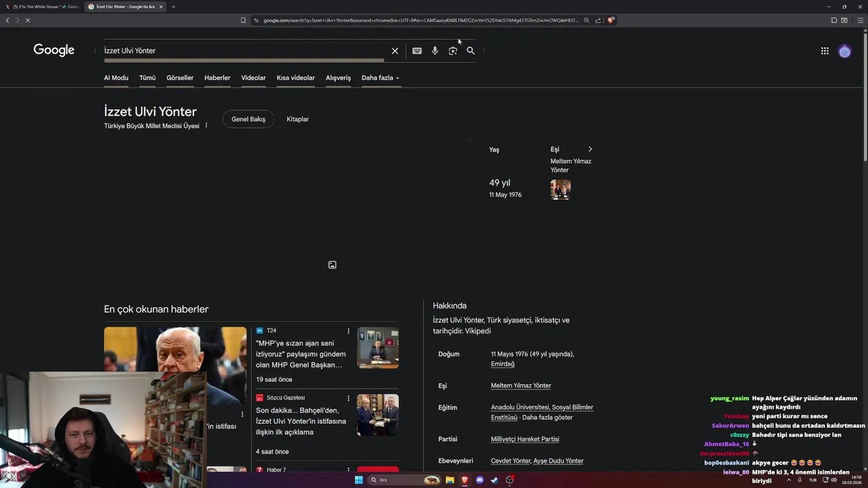Open options for the T24 news item
868x488 pixels.
tap(349, 331)
